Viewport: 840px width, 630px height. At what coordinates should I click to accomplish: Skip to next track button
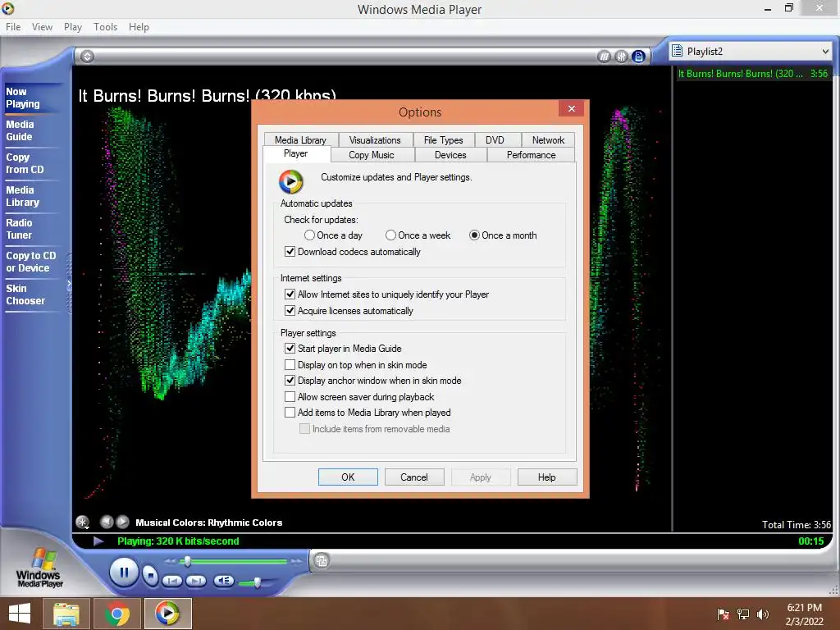[196, 581]
